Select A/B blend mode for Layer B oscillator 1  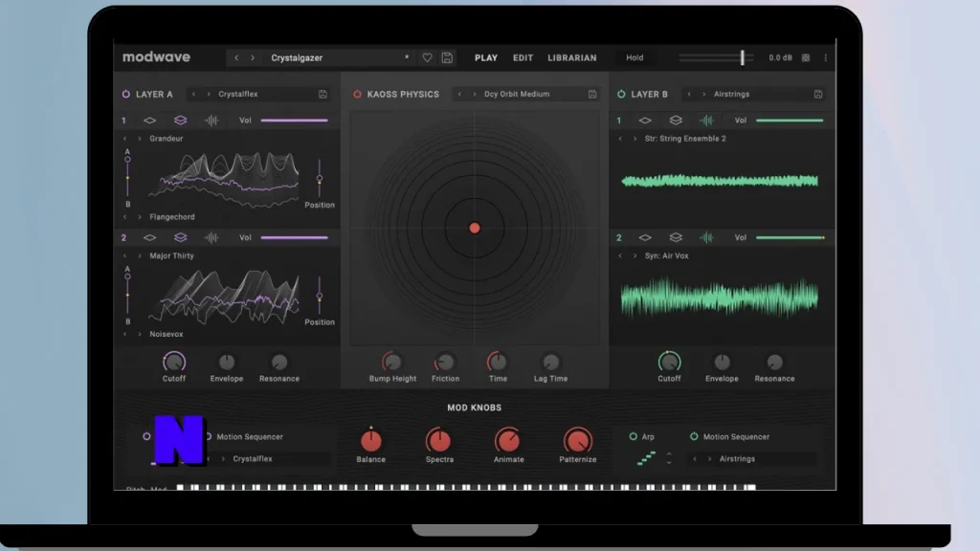pyautogui.click(x=676, y=121)
